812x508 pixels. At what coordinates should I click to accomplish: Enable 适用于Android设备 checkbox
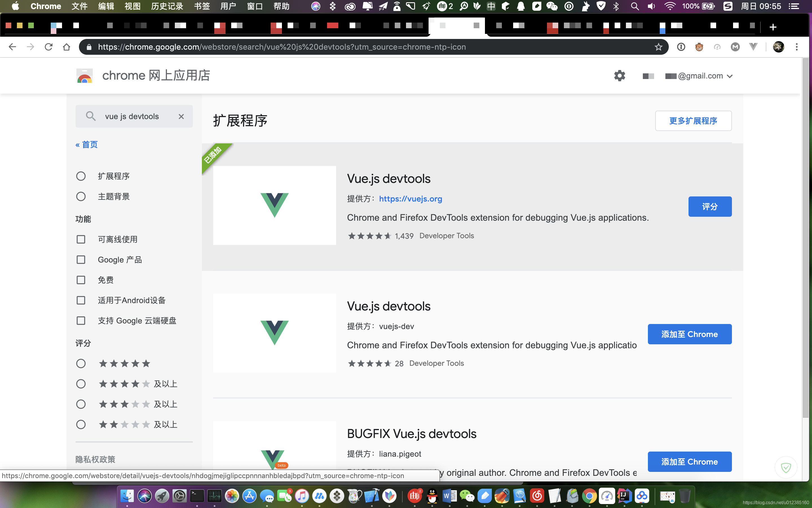tap(81, 300)
